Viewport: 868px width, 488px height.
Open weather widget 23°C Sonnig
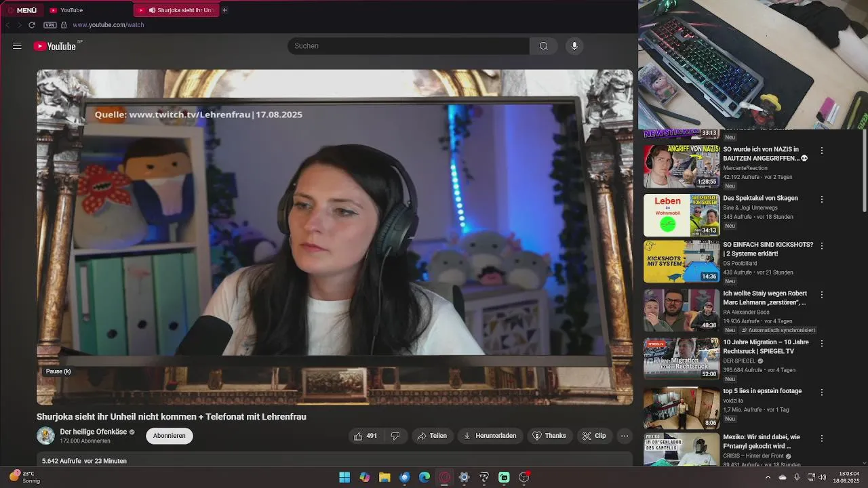pos(24,477)
